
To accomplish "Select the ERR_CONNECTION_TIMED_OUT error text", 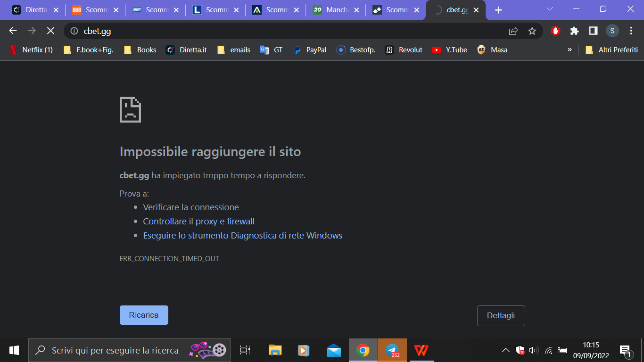I will (169, 259).
